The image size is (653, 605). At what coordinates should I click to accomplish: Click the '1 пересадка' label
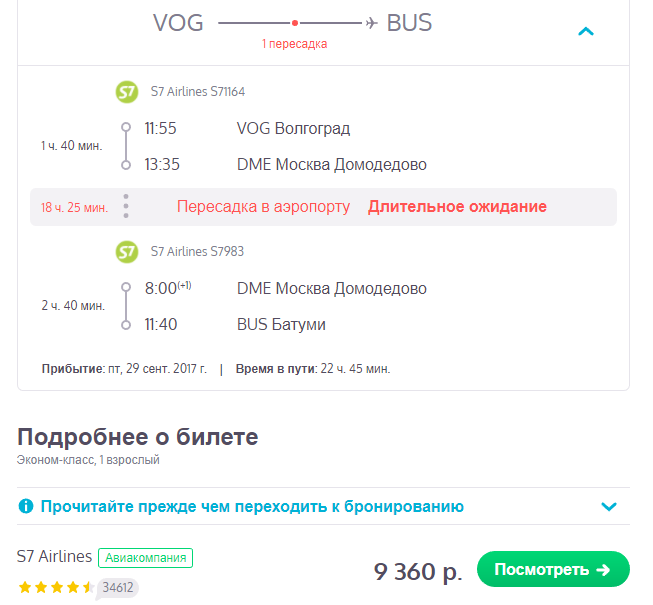click(x=294, y=44)
